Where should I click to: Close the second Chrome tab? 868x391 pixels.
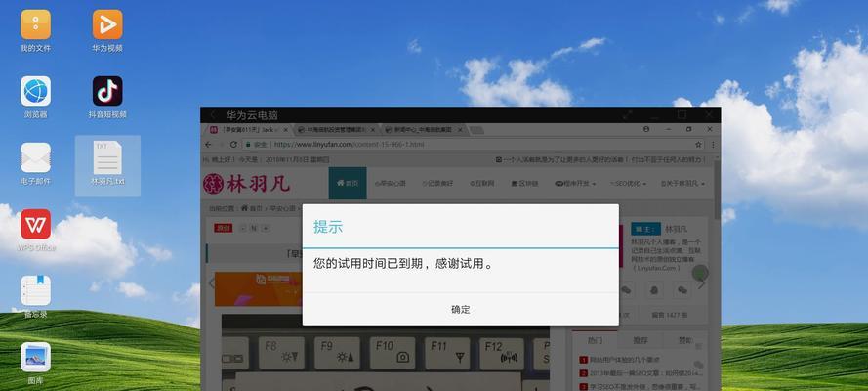pyautogui.click(x=373, y=130)
